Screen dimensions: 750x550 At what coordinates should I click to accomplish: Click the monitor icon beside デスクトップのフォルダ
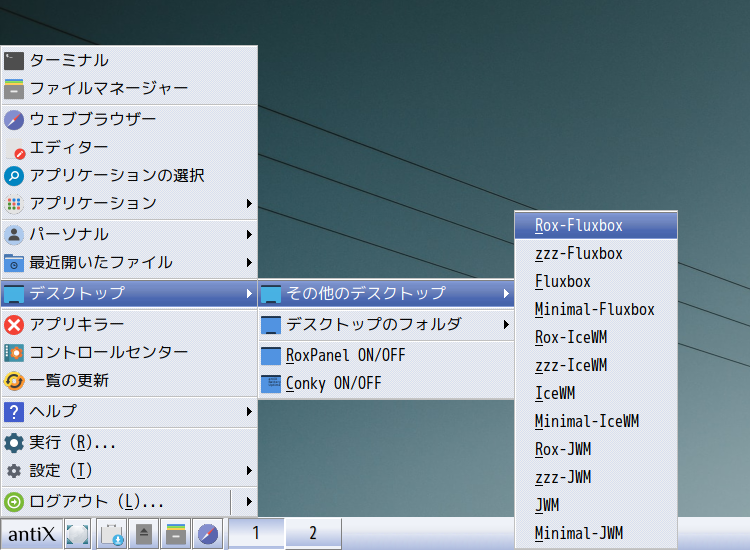(271, 325)
